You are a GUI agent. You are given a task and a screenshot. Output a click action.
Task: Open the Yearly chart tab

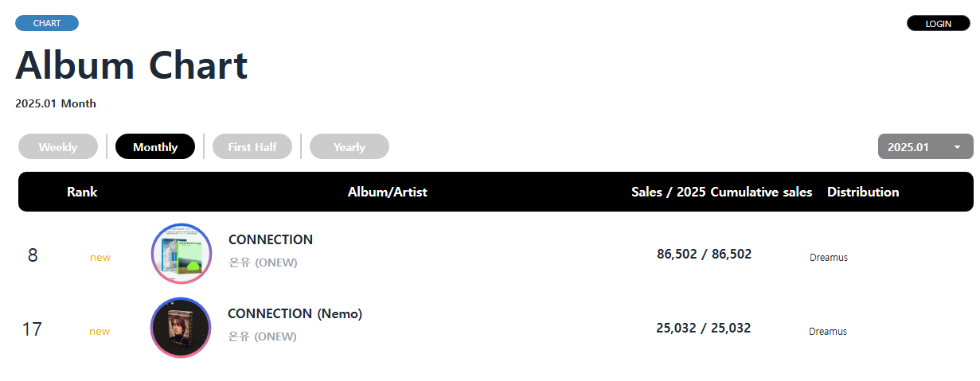click(x=349, y=147)
